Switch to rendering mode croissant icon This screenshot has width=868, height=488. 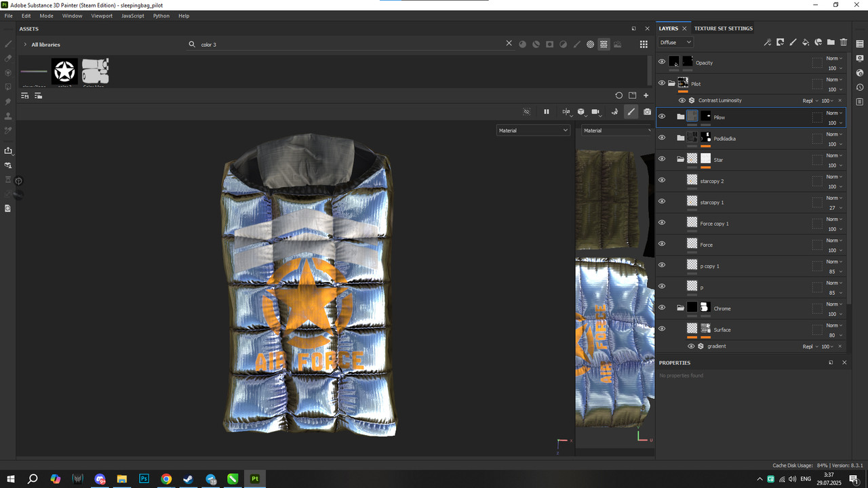pos(615,112)
